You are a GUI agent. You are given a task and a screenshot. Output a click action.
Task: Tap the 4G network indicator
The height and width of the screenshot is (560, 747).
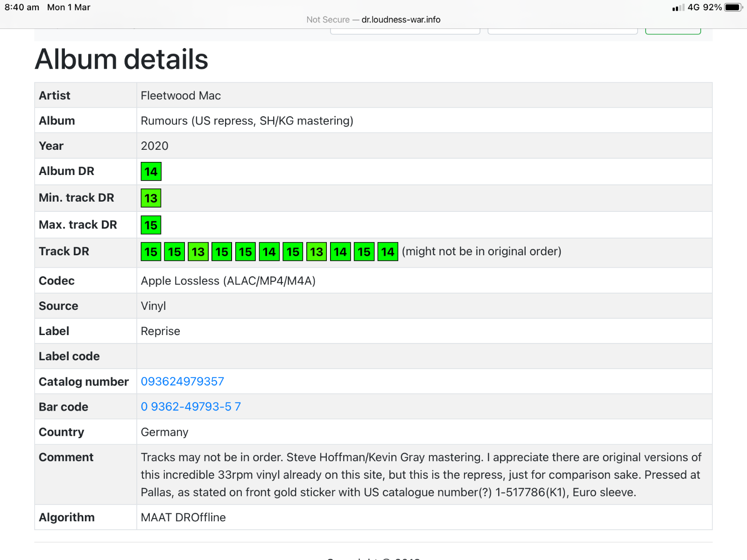[x=693, y=7]
